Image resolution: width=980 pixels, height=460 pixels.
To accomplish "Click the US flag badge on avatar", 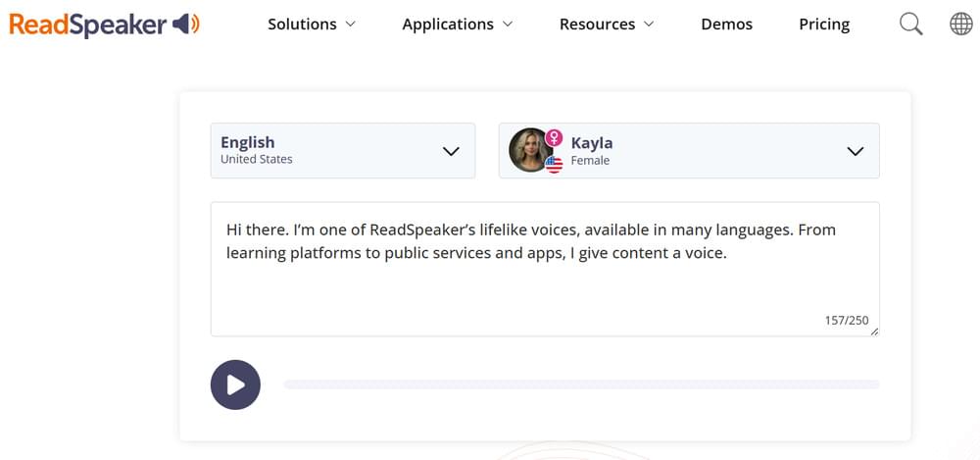I will (554, 165).
